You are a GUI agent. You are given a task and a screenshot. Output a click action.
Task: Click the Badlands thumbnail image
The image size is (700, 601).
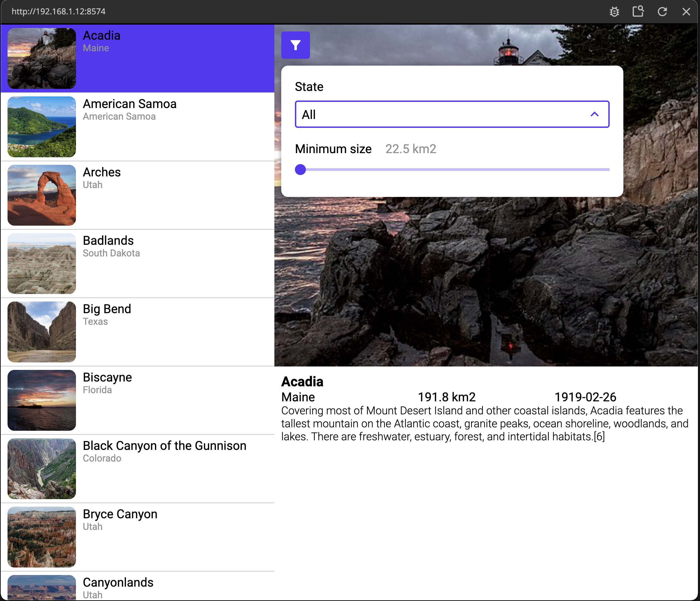click(x=42, y=264)
